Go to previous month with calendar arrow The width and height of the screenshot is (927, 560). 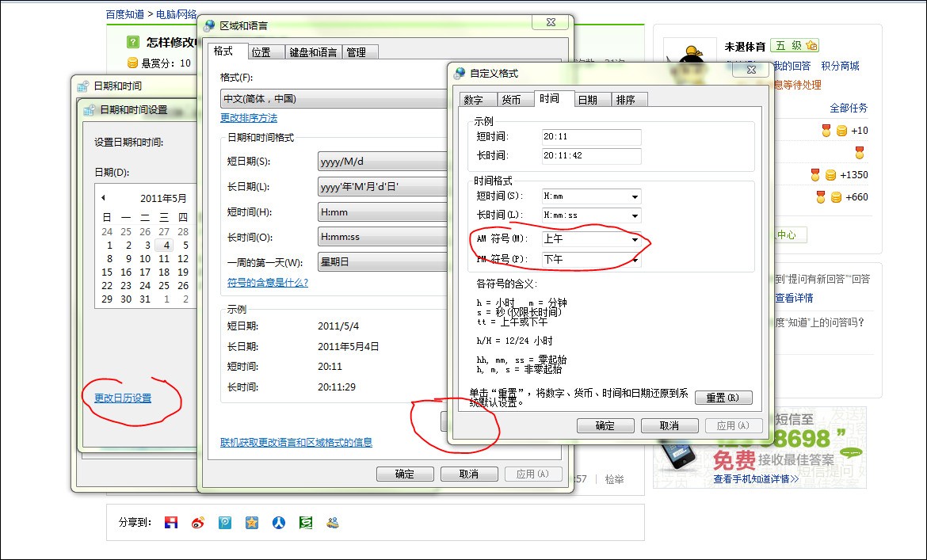(x=104, y=198)
